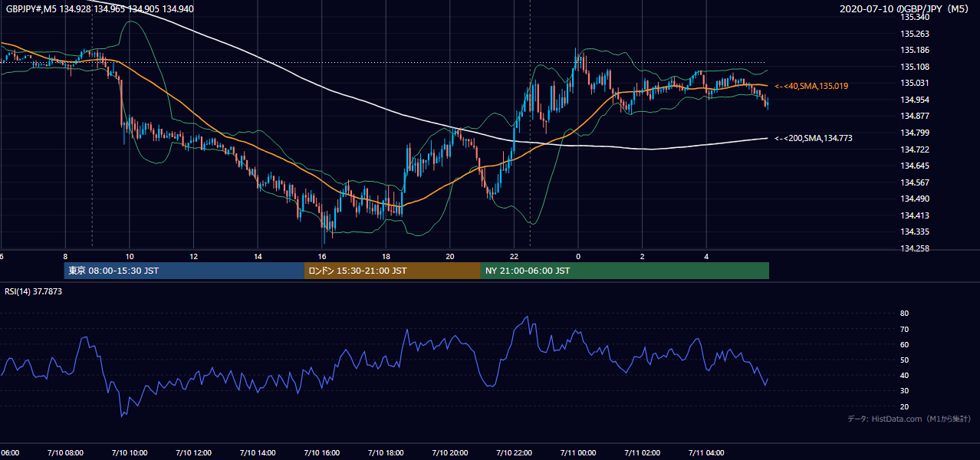This screenshot has width=980, height=460.
Task: Select the 東京 08:00-15:30 JST session bar
Action: 184,271
